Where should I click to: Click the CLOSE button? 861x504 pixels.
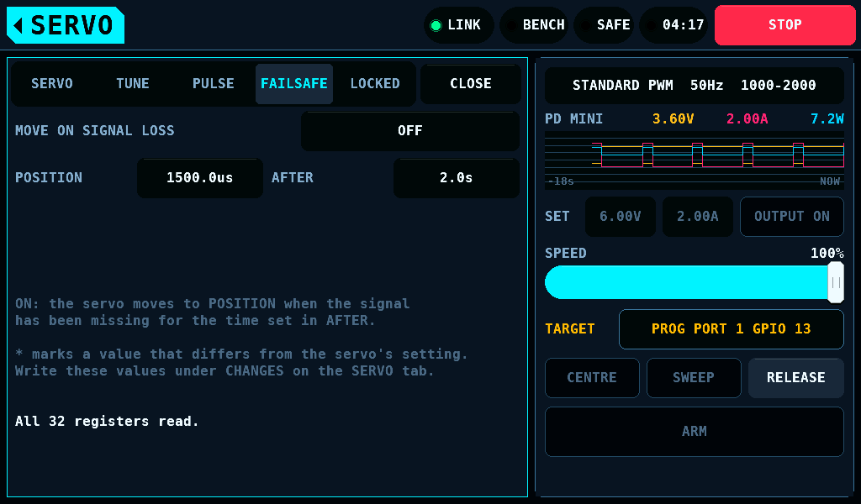coord(471,84)
